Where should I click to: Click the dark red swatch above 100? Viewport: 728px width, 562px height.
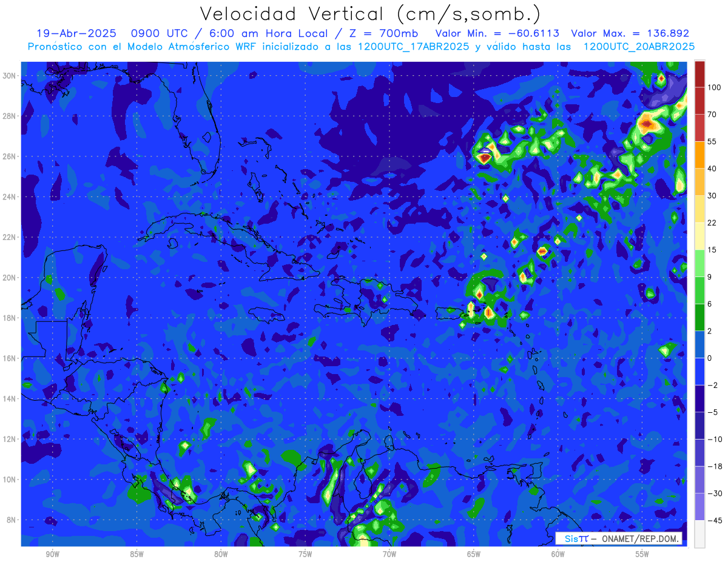699,75
